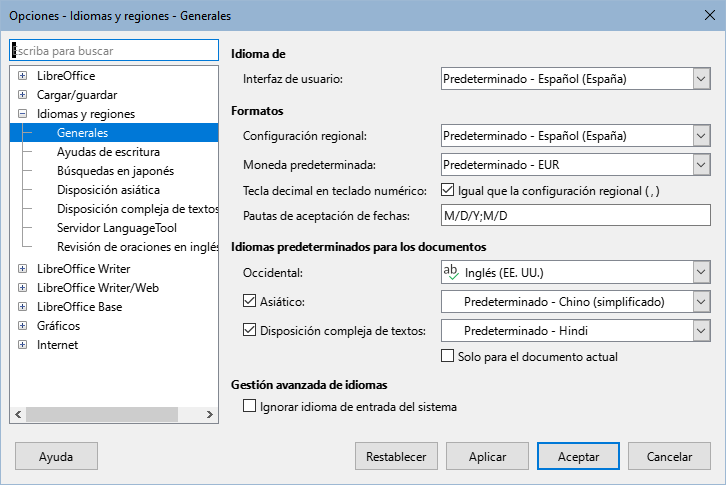
Task: Focus the Escriba para buscar search field
Action: (x=114, y=50)
